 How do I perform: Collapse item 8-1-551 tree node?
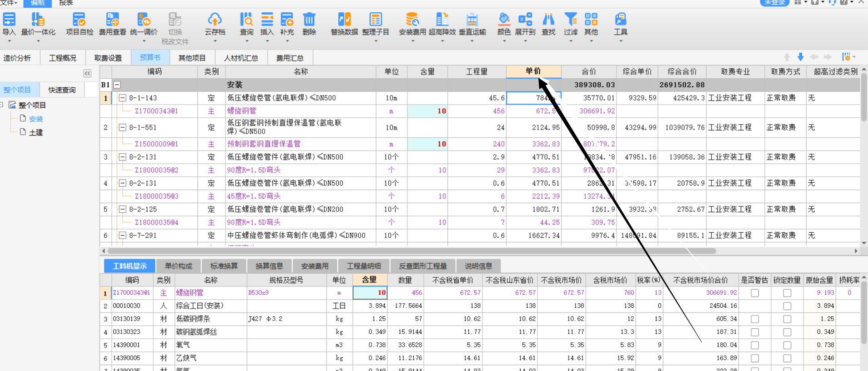click(122, 127)
